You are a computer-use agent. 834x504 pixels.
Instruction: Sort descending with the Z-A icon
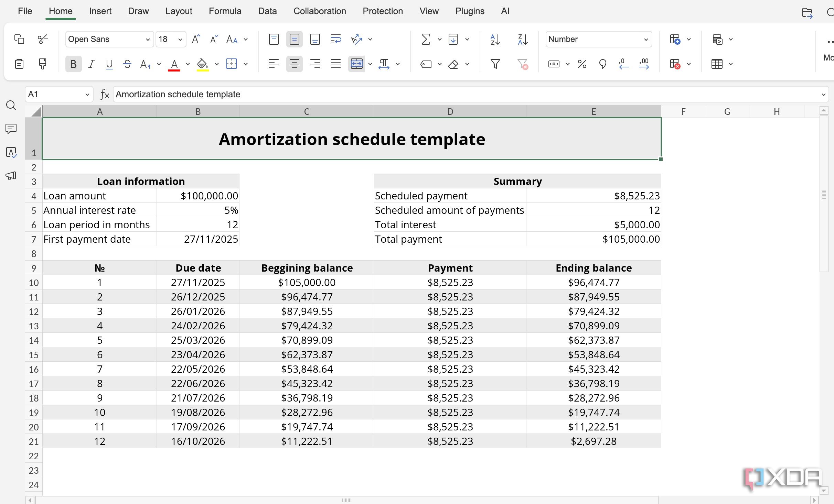pyautogui.click(x=523, y=39)
